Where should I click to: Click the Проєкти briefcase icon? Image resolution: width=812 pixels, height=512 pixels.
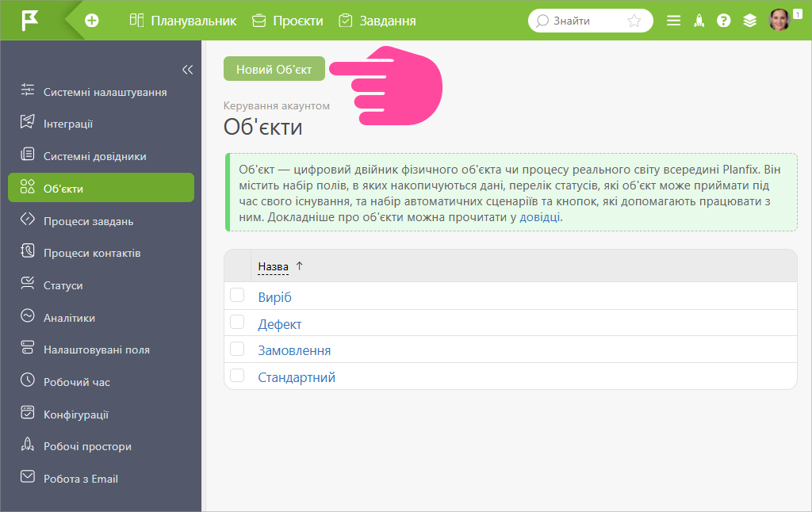(x=259, y=21)
